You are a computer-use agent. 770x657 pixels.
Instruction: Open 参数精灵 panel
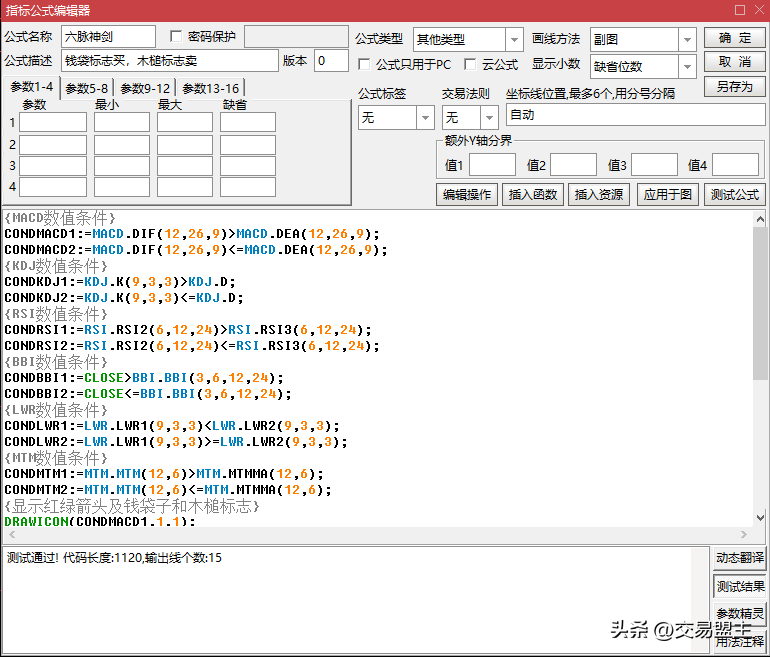740,613
